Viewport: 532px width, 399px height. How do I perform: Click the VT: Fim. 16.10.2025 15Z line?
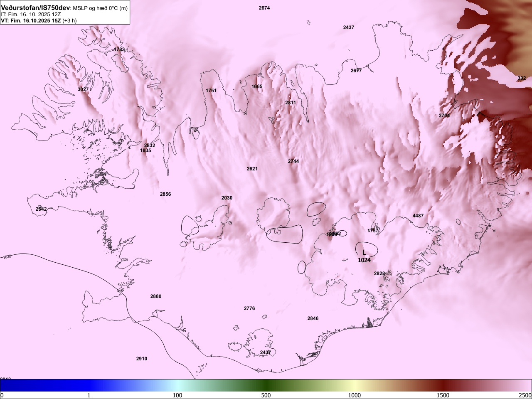[x=39, y=20]
